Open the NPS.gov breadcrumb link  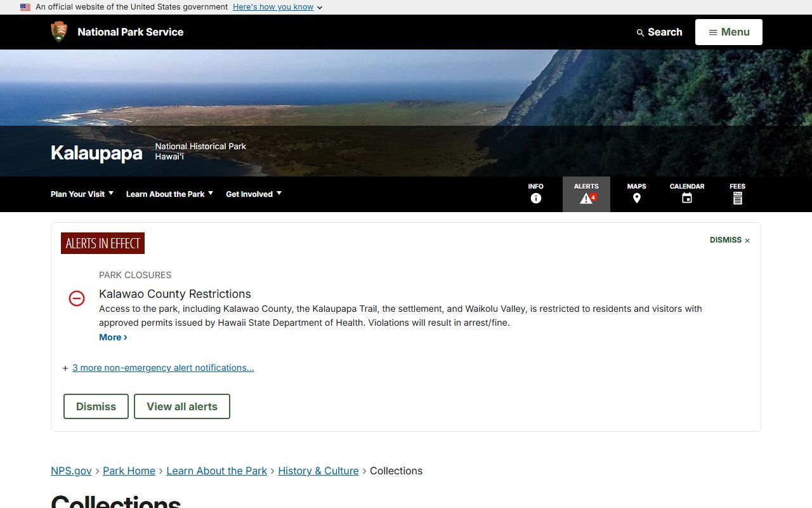pyautogui.click(x=71, y=471)
